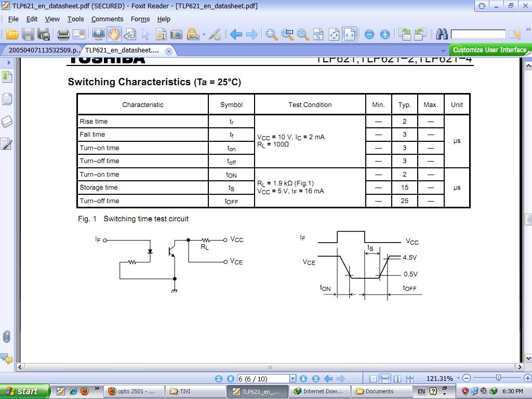Select the Hand tool
Screen dimensions: 532x399
pyautogui.click(x=114, y=34)
